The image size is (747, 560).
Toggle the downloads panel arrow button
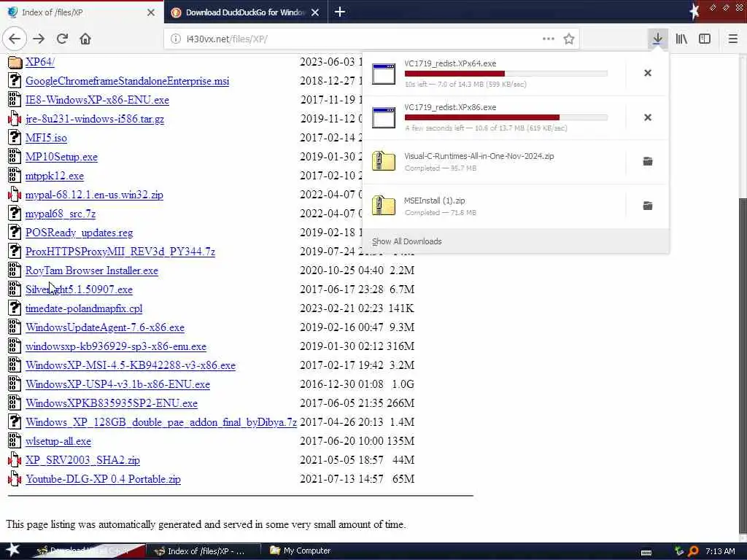click(x=657, y=39)
